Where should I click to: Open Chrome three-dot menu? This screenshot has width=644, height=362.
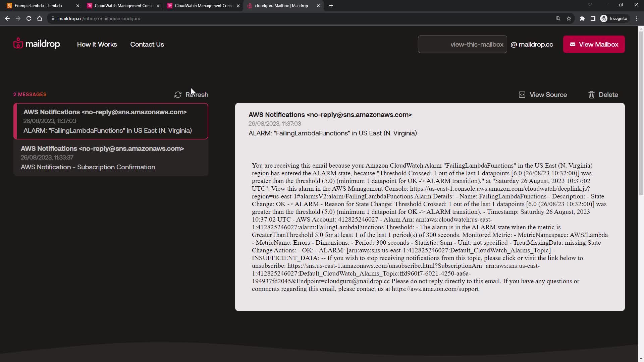coord(637,18)
